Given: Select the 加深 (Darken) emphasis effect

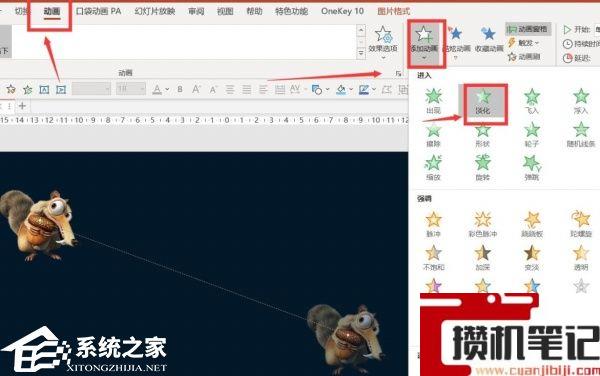Looking at the screenshot, I should [483, 257].
